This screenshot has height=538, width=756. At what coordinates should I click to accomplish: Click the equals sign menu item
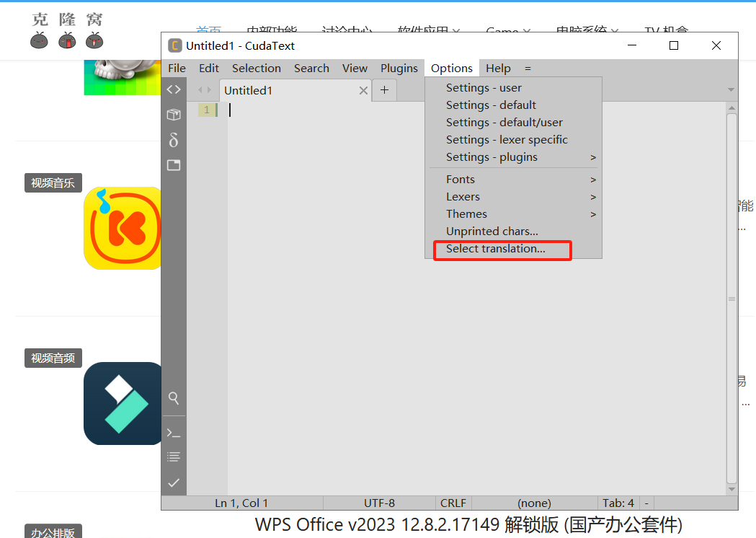[528, 69]
